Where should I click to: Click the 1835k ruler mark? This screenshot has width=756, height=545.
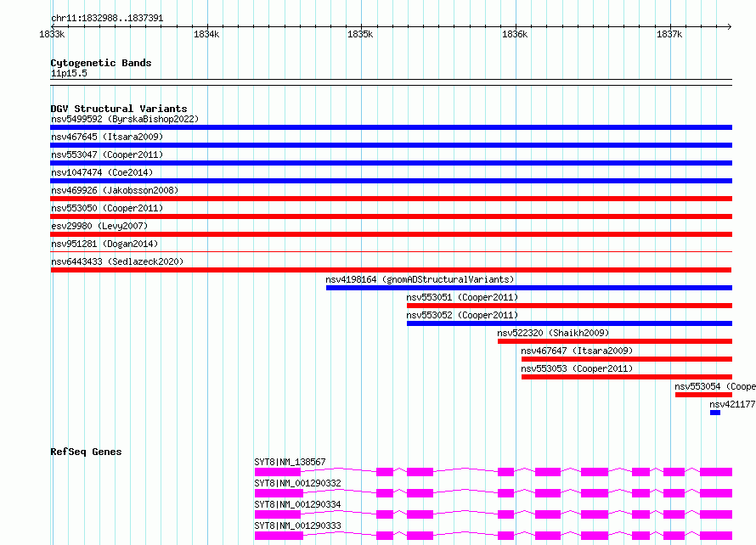click(360, 34)
